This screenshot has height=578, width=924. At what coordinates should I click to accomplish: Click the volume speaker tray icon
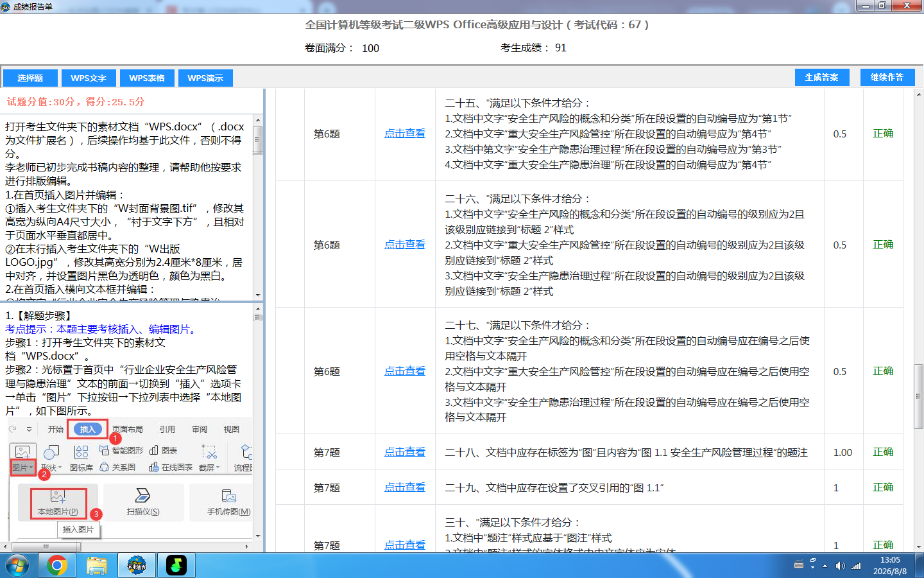click(840, 566)
